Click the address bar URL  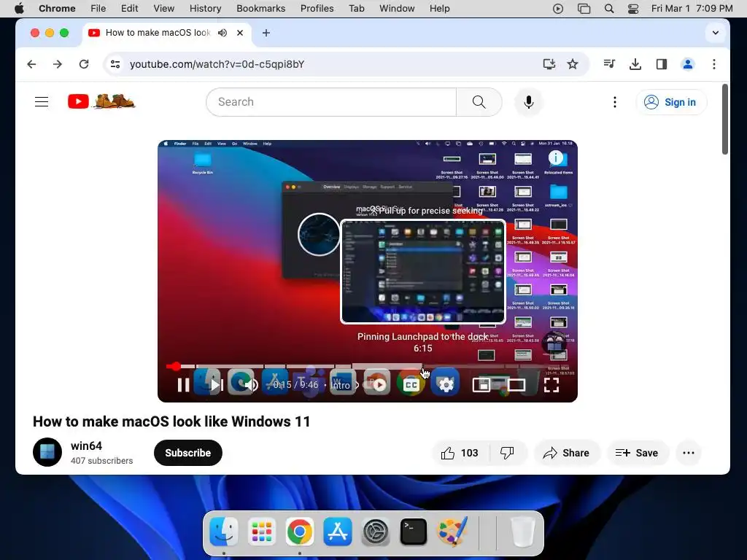tap(217, 64)
